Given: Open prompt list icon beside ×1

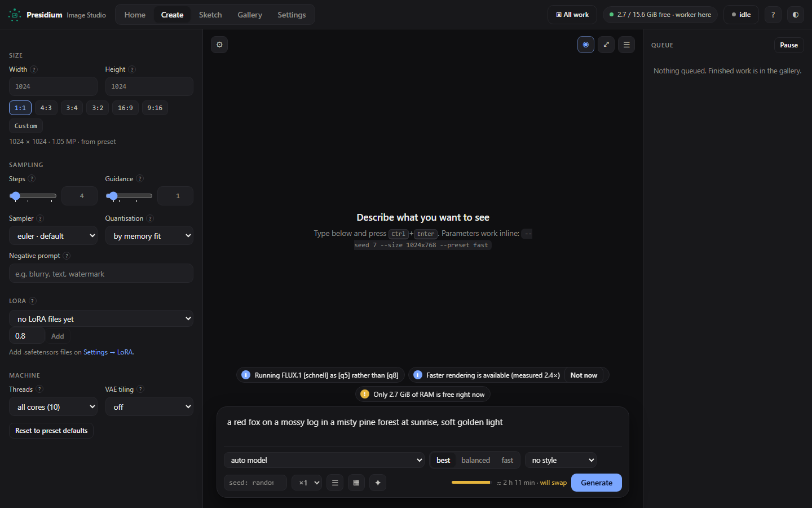Looking at the screenshot, I should [x=335, y=483].
